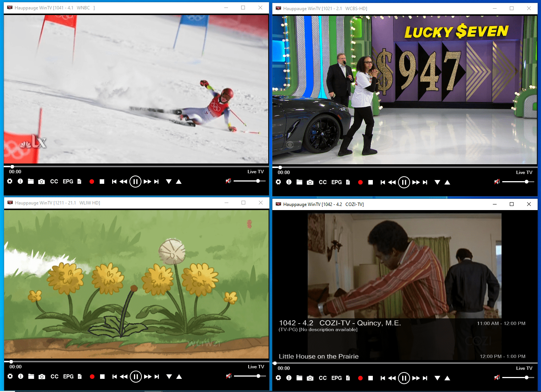541x392 pixels.
Task: Pause live TV in WNBC window
Action: tap(135, 182)
